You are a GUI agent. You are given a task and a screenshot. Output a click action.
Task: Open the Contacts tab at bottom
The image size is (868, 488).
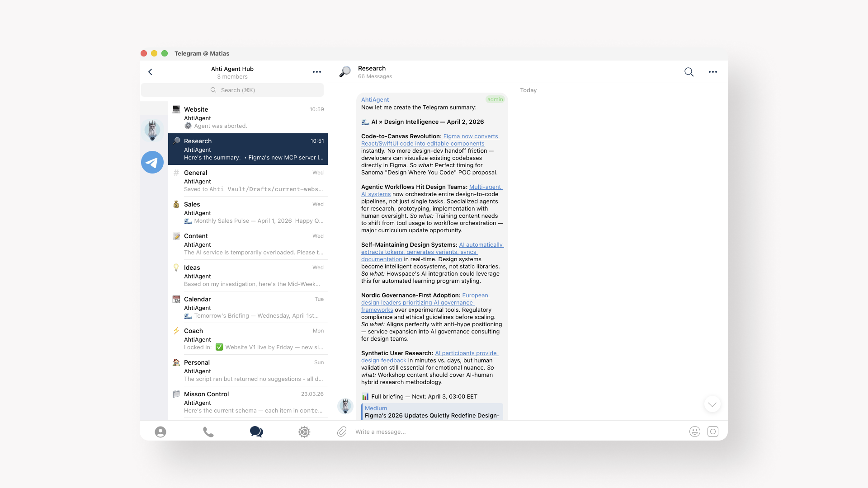(x=160, y=432)
